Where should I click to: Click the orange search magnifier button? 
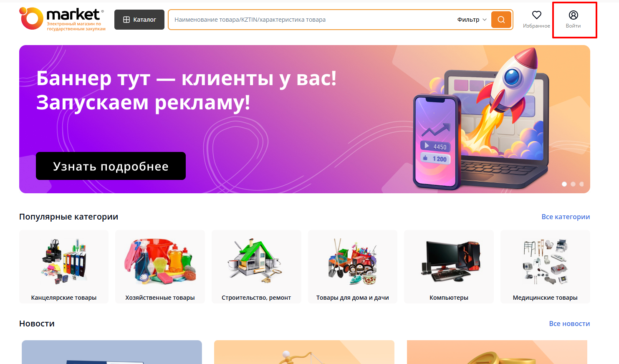pos(501,20)
